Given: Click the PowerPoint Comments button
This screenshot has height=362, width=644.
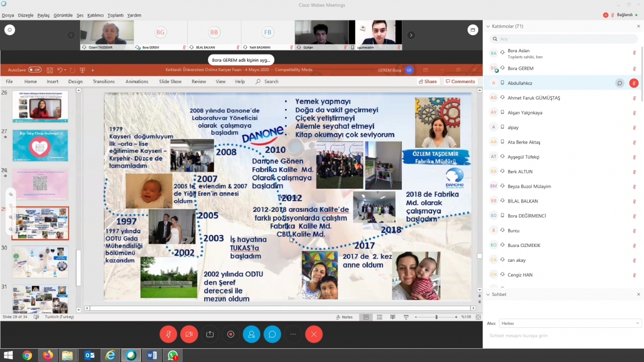Looking at the screenshot, I should [x=460, y=81].
